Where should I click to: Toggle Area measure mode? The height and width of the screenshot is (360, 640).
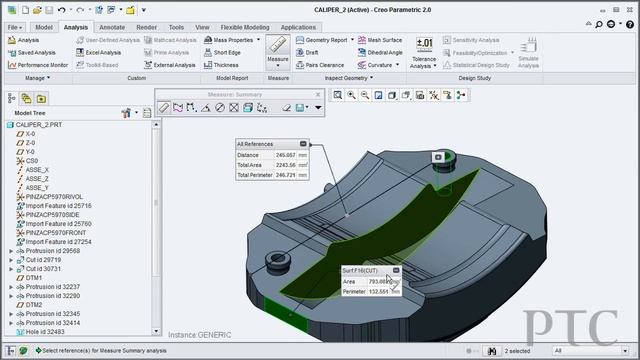[234, 107]
